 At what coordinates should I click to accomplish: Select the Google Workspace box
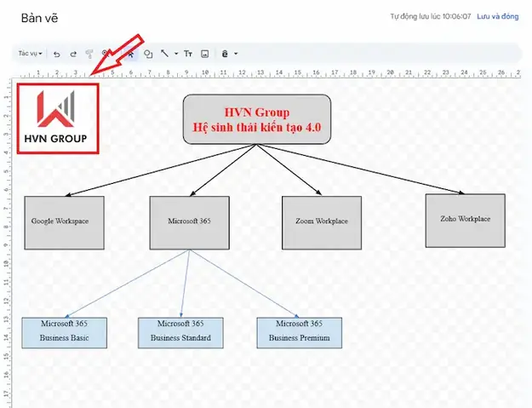64,222
